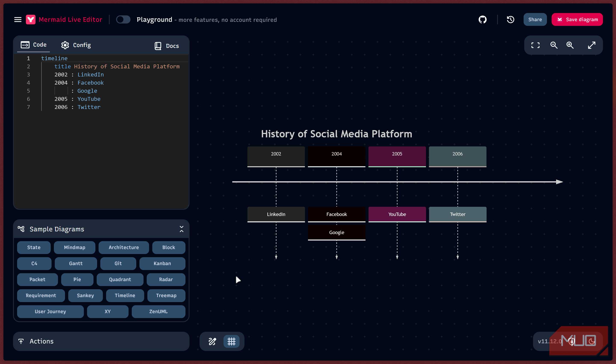The image size is (616, 364).
Task: Load the Architecture sample diagram
Action: [x=124, y=248]
